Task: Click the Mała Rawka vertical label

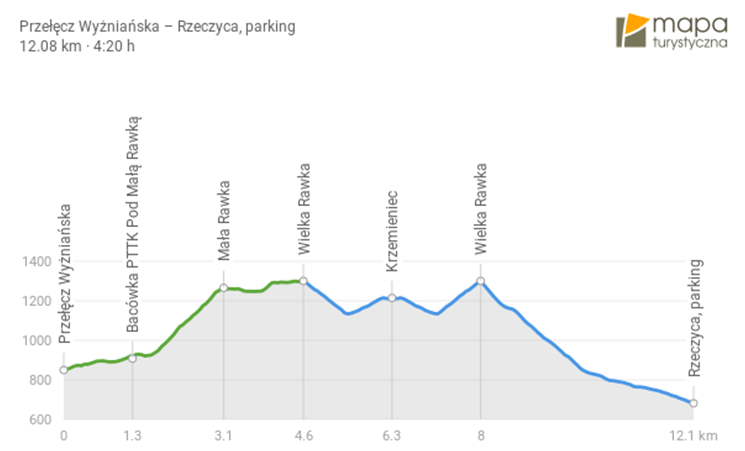Action: point(224,220)
